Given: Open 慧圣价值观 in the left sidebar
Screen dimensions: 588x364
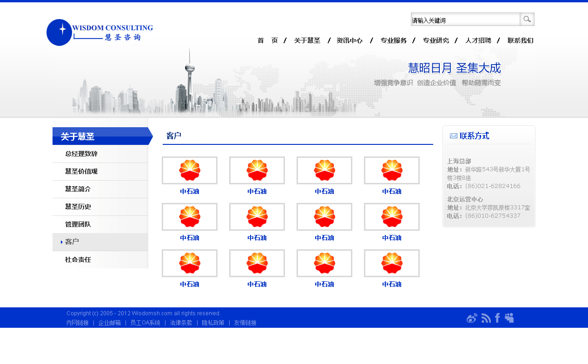Looking at the screenshot, I should coord(81,172).
